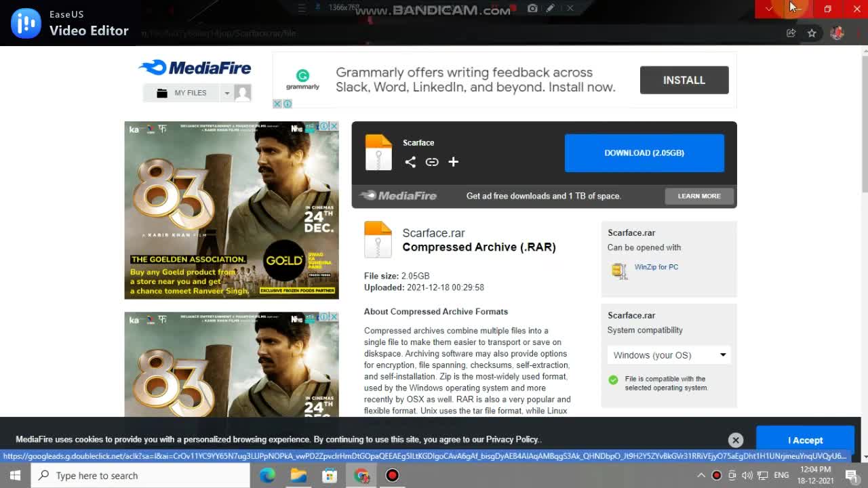Click the Scarface.rar archive icon
Viewport: 868px width, 488px height.
(378, 239)
